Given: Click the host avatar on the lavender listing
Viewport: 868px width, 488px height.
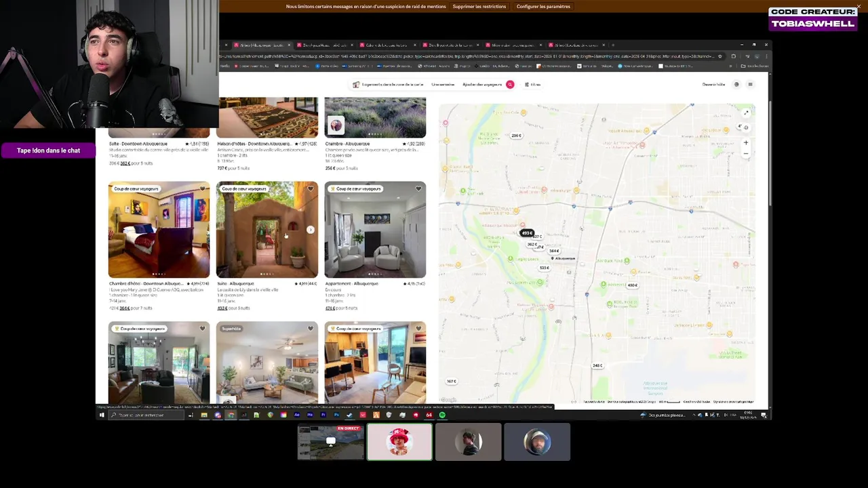Looking at the screenshot, I should 336,125.
